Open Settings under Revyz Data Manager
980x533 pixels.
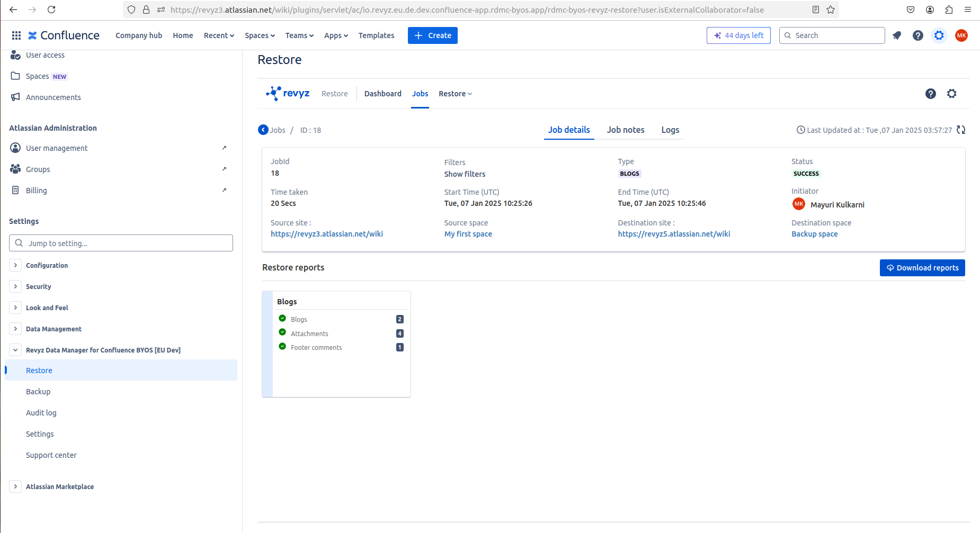(121, 434)
